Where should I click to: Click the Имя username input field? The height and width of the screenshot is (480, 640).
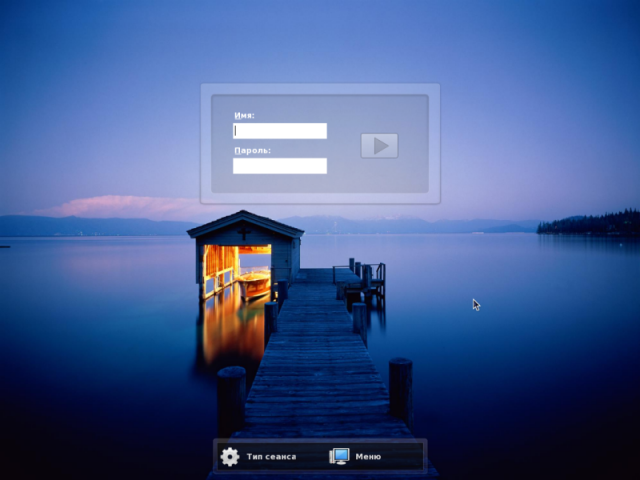click(x=280, y=131)
